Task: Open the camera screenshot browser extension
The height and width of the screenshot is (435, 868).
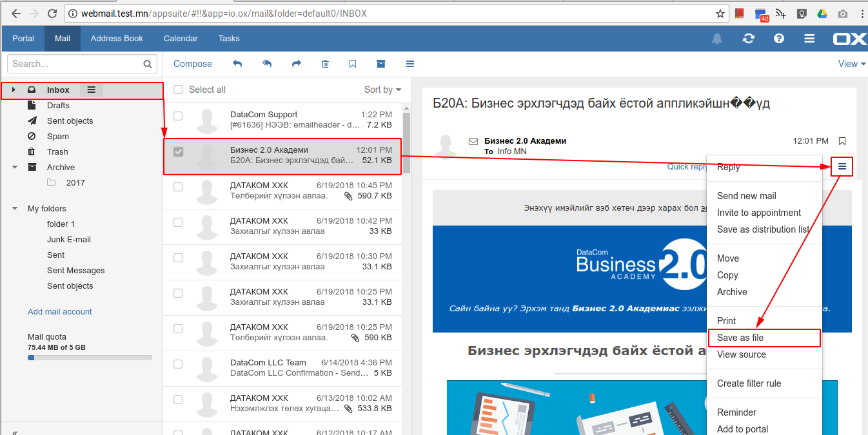Action: click(842, 13)
